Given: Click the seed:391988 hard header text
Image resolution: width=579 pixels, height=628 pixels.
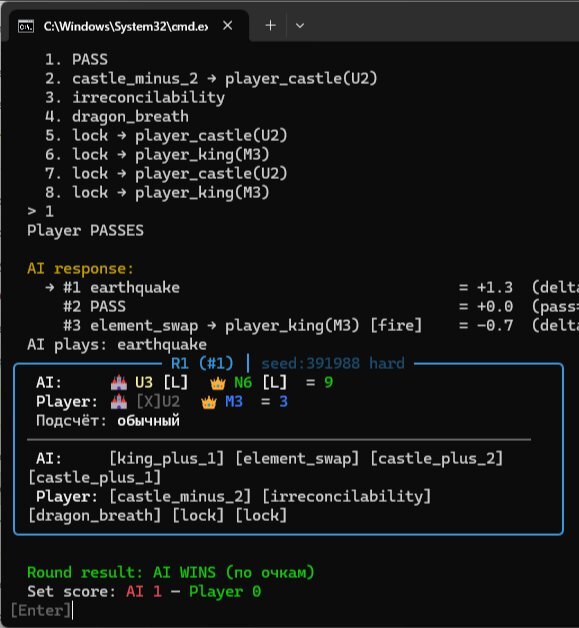Looking at the screenshot, I should coord(333,363).
